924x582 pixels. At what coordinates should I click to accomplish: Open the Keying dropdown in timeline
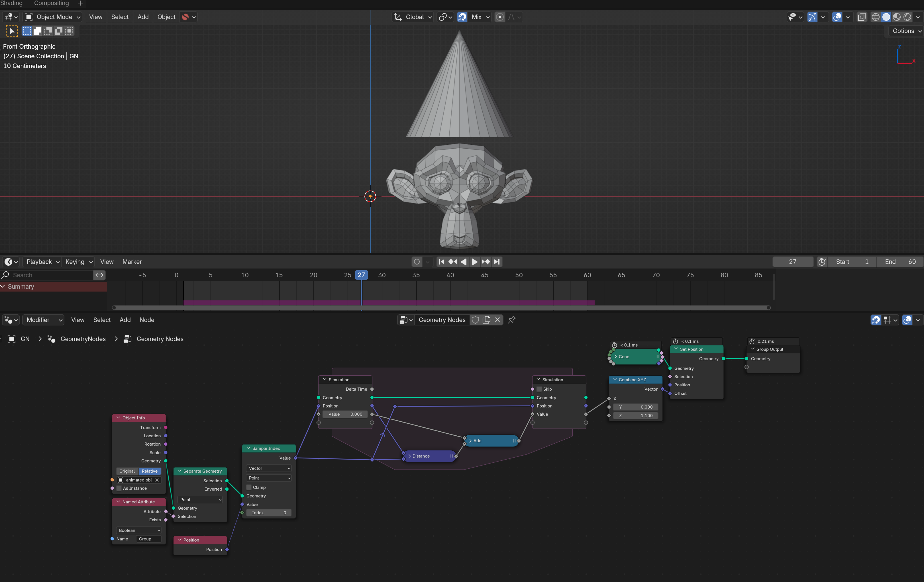click(x=79, y=262)
